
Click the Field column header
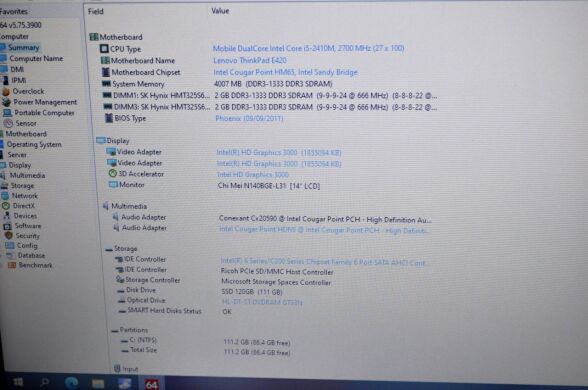pyautogui.click(x=96, y=12)
